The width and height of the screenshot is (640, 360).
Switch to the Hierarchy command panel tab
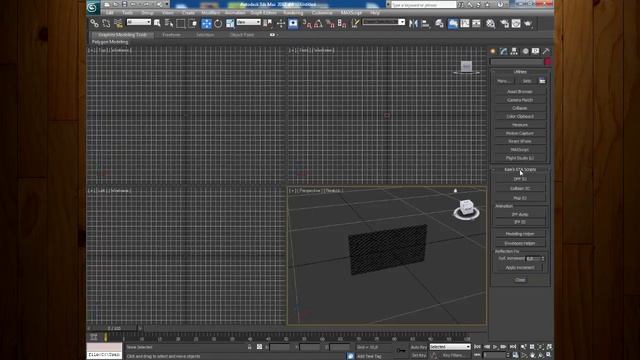coord(514,51)
